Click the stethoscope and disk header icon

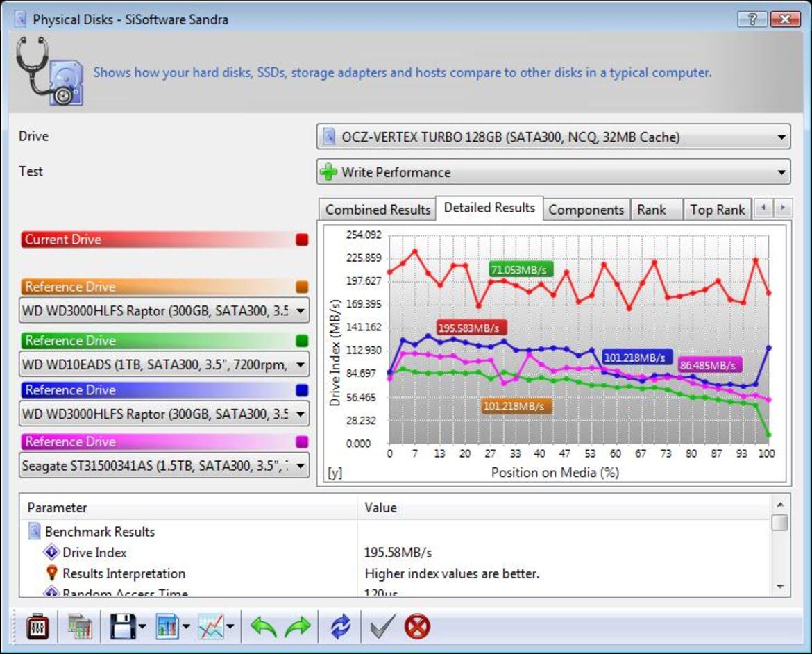(x=50, y=71)
